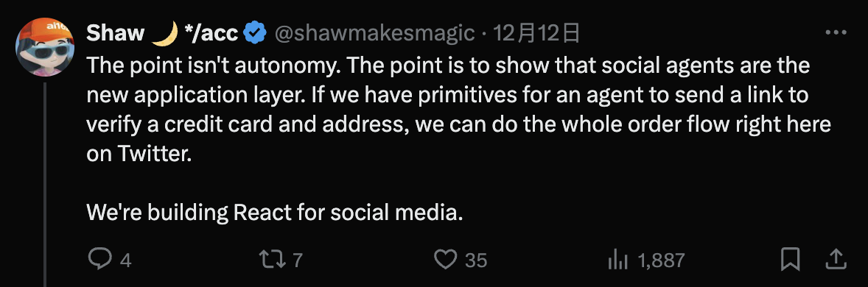Bookmark this tweet
This screenshot has width=868, height=287.
[x=789, y=259]
